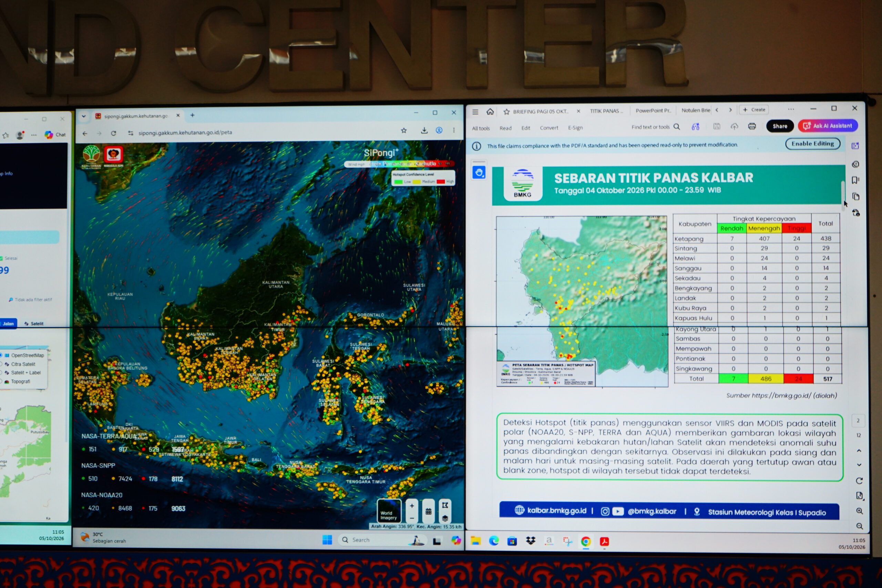Image resolution: width=882 pixels, height=588 pixels.
Task: Go to the previous PDF page with the up chevron
Action: pos(859,450)
